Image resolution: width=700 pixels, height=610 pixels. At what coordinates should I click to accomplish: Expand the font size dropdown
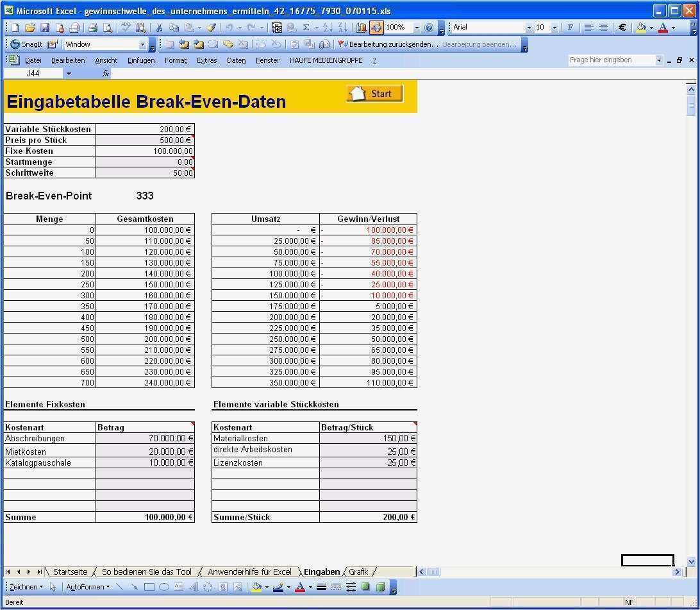click(x=555, y=28)
